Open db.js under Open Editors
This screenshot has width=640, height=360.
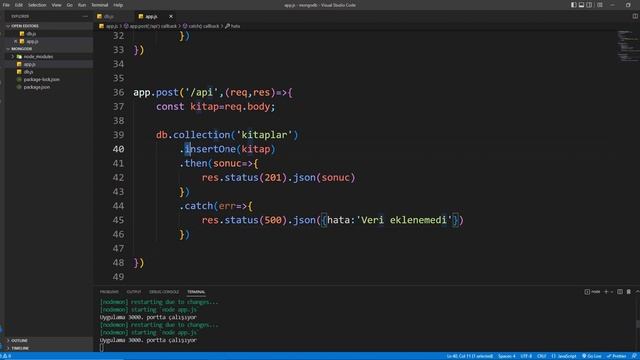(31, 34)
